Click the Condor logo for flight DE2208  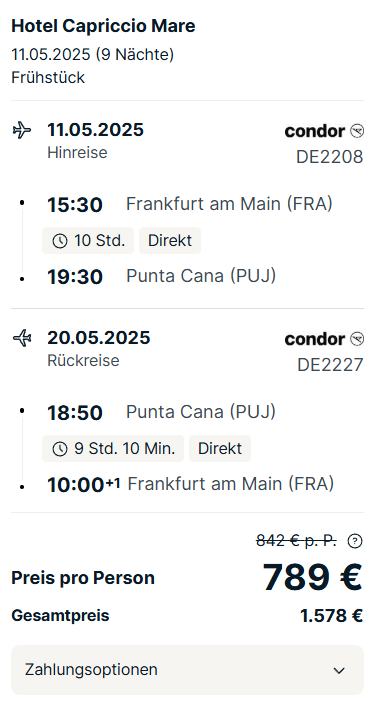pyautogui.click(x=324, y=131)
